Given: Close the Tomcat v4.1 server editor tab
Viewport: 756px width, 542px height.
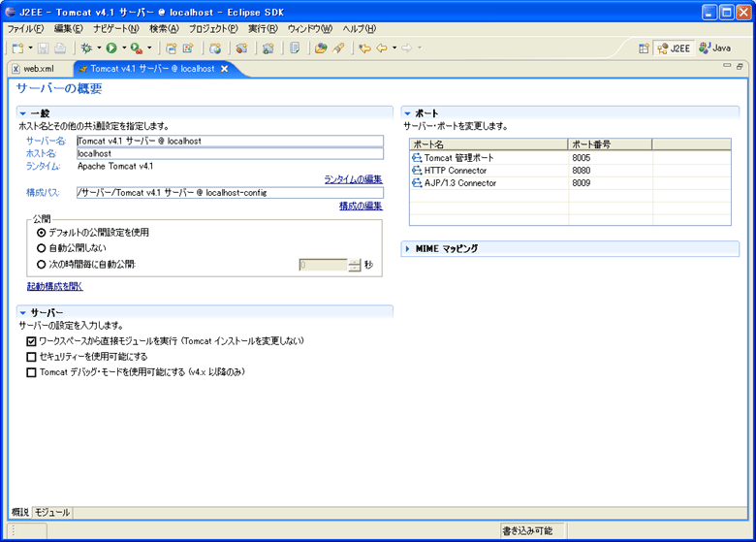Looking at the screenshot, I should click(x=224, y=69).
